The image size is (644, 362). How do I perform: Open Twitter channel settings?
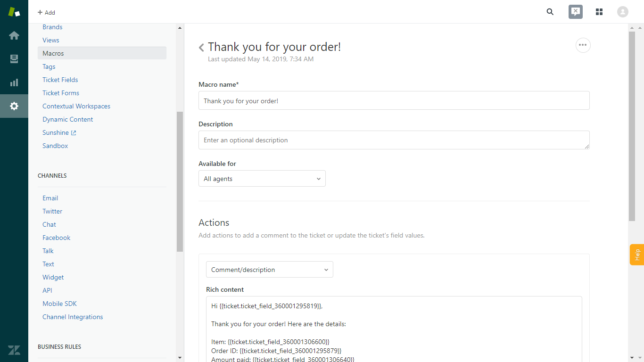tap(52, 211)
